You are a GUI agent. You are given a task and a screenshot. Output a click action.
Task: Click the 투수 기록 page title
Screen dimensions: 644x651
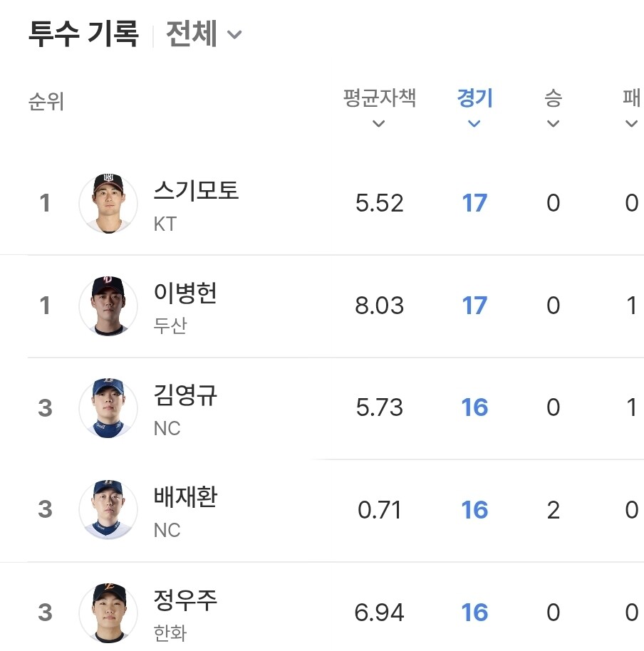tap(83, 34)
